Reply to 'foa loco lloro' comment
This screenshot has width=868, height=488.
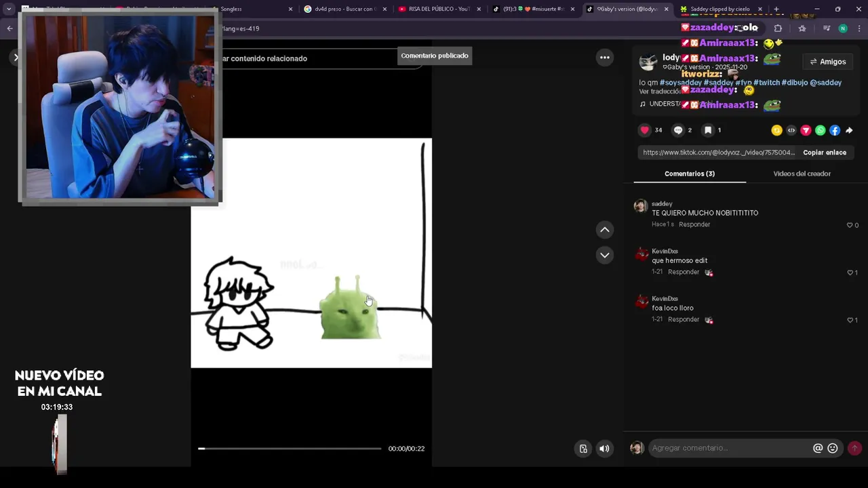[684, 319]
